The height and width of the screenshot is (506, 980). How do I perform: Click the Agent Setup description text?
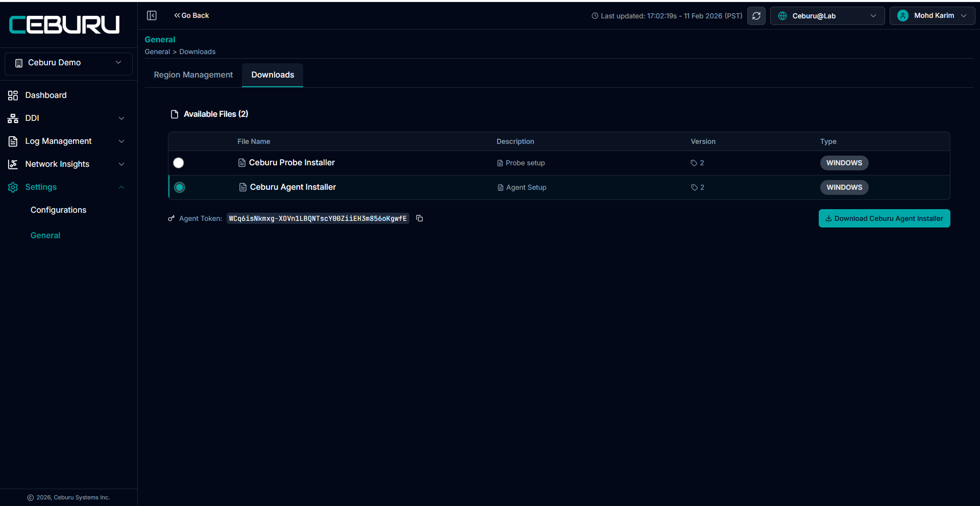(526, 188)
